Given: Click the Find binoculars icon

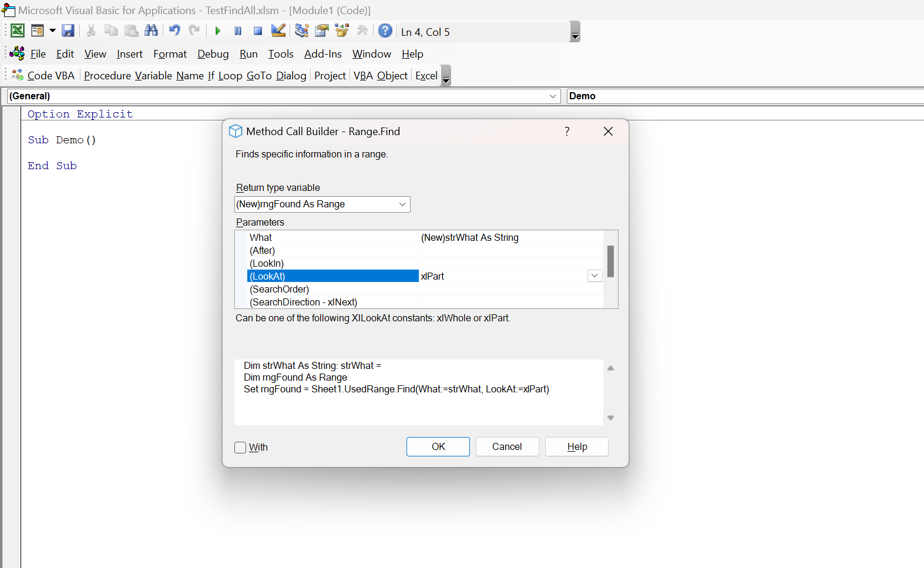Looking at the screenshot, I should (151, 31).
